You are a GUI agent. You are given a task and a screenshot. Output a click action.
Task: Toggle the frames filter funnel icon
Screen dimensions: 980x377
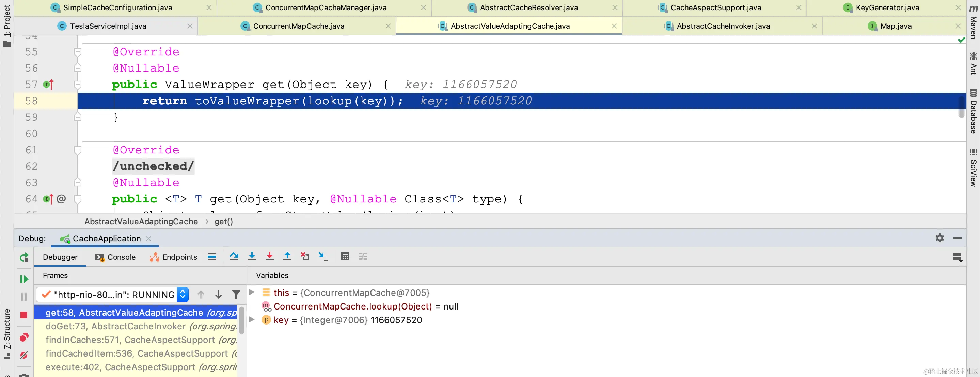point(236,295)
